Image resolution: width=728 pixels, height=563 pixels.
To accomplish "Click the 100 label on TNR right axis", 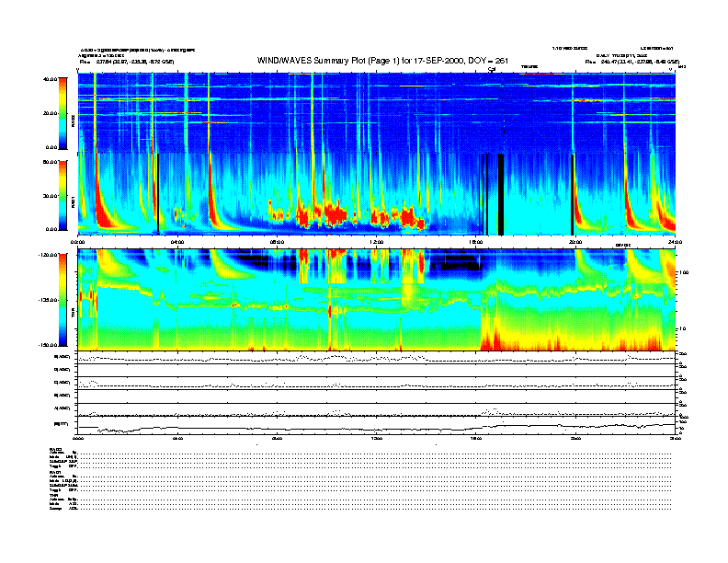I will [x=684, y=272].
